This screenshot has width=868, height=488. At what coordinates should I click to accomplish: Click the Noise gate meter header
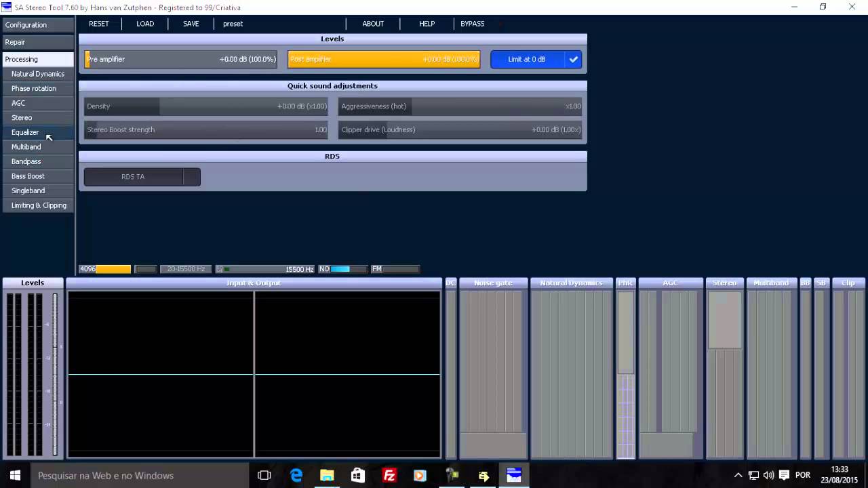493,283
